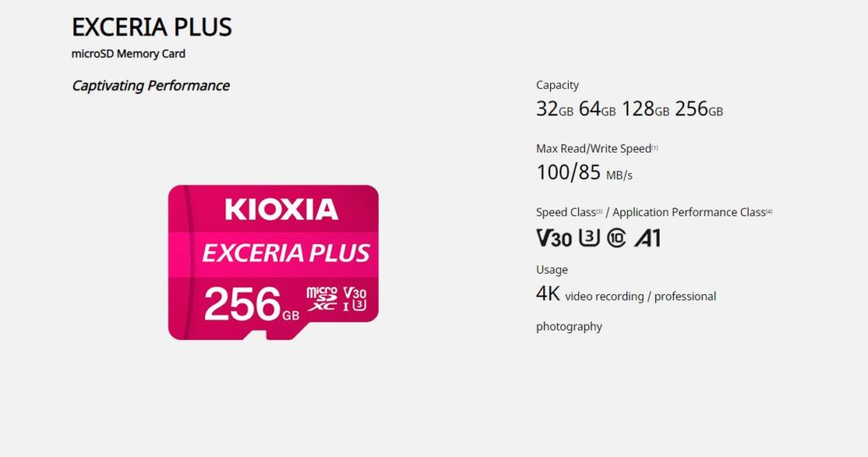Choose the 128GB capacity option
The height and width of the screenshot is (457, 868).
point(645,109)
